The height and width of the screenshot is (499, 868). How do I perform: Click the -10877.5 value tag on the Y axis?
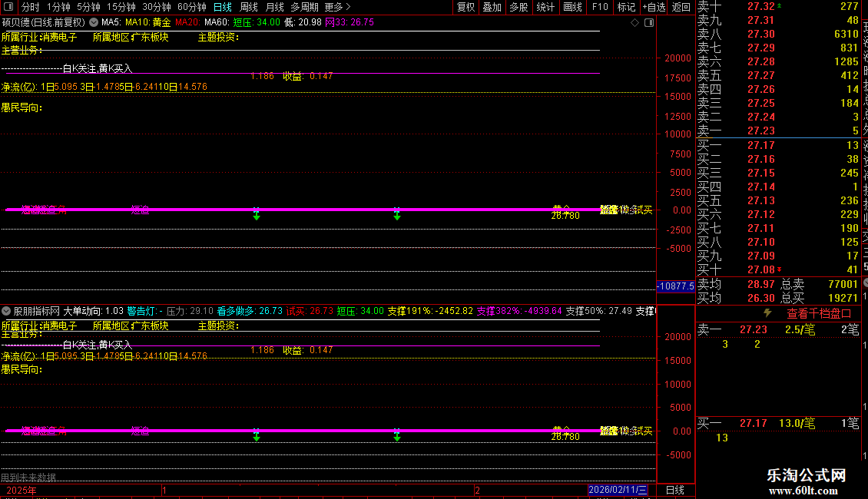pos(675,286)
